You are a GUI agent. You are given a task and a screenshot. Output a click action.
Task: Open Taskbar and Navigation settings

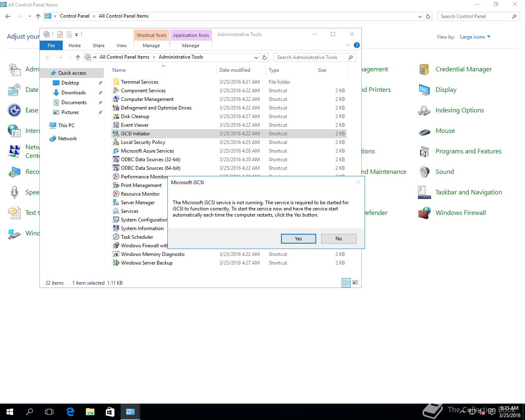tap(468, 192)
